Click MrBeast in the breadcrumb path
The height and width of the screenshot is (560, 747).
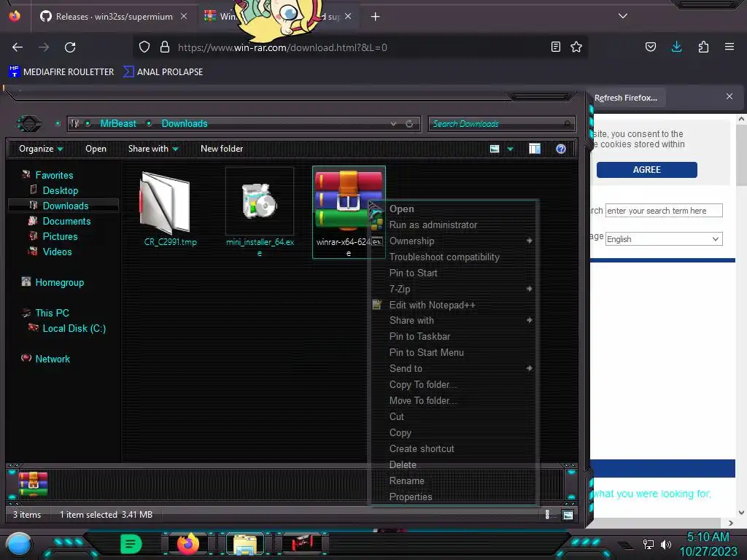coord(118,123)
